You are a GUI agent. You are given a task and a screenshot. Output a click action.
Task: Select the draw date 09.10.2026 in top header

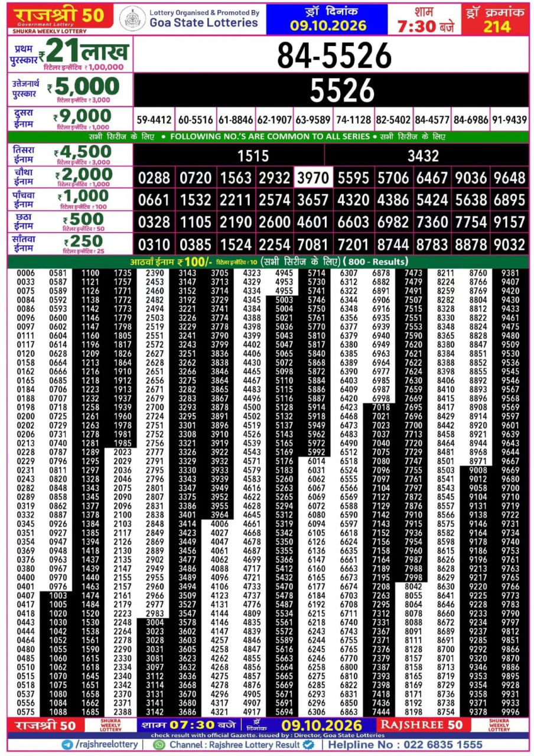[x=328, y=26]
